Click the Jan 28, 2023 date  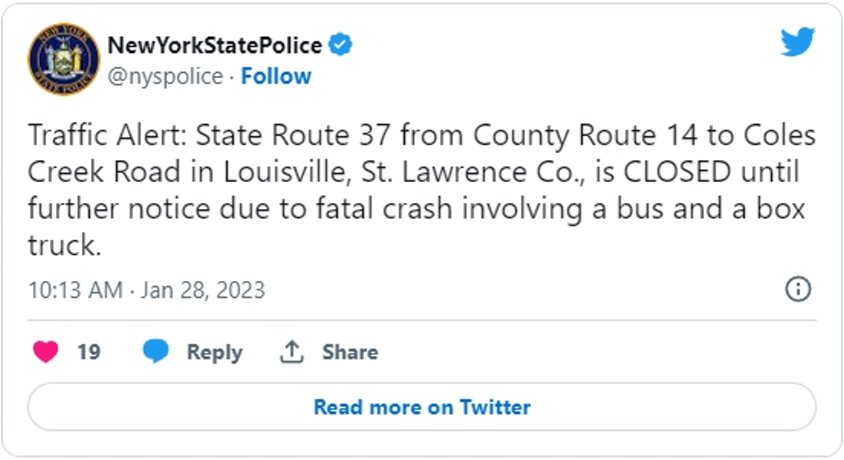click(x=203, y=290)
